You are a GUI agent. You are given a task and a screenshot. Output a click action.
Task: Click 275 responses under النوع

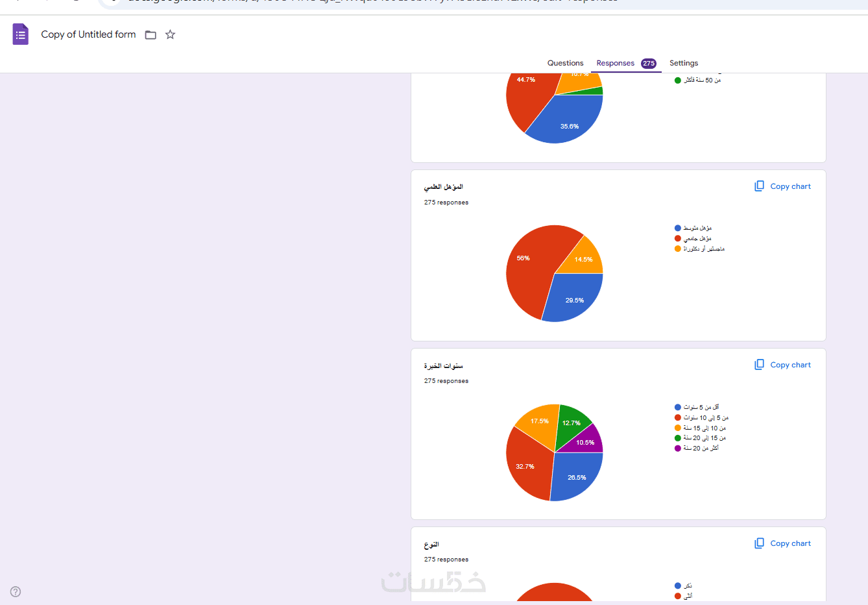tap(446, 560)
